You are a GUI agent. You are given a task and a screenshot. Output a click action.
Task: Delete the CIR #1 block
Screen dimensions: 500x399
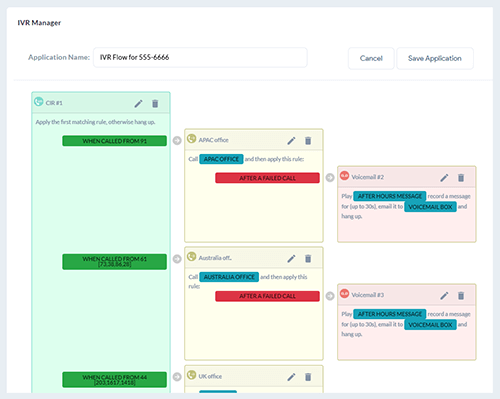pyautogui.click(x=155, y=104)
